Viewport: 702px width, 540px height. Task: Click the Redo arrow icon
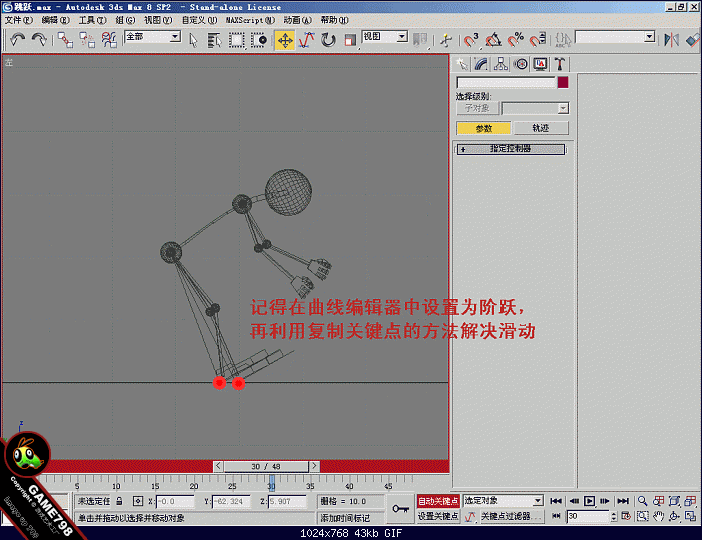(39, 40)
